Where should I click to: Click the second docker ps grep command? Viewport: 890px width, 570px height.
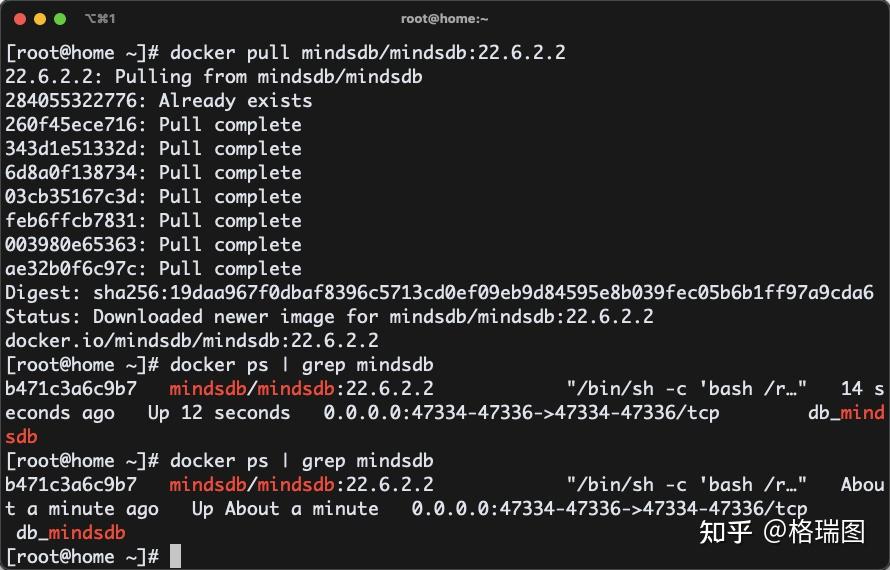(x=301, y=460)
